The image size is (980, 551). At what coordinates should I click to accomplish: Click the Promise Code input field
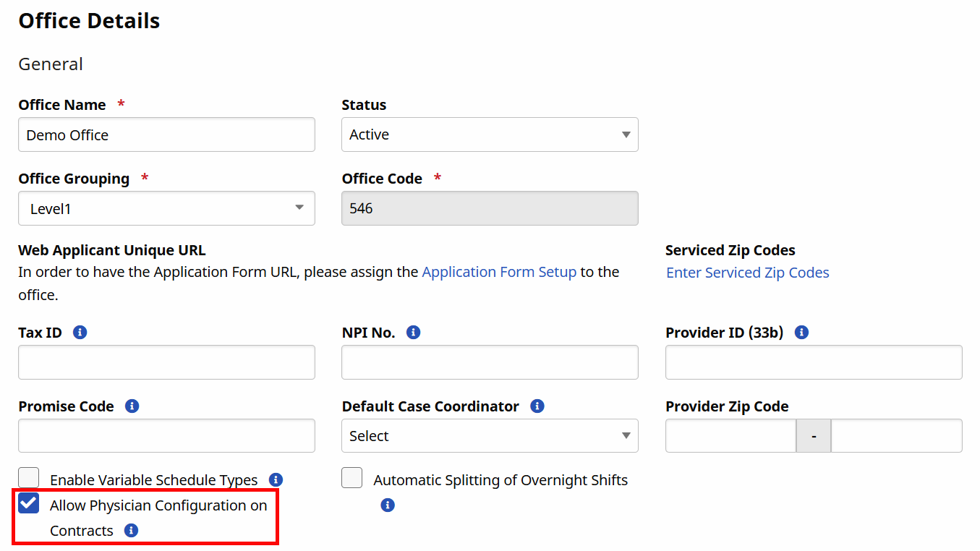(166, 435)
